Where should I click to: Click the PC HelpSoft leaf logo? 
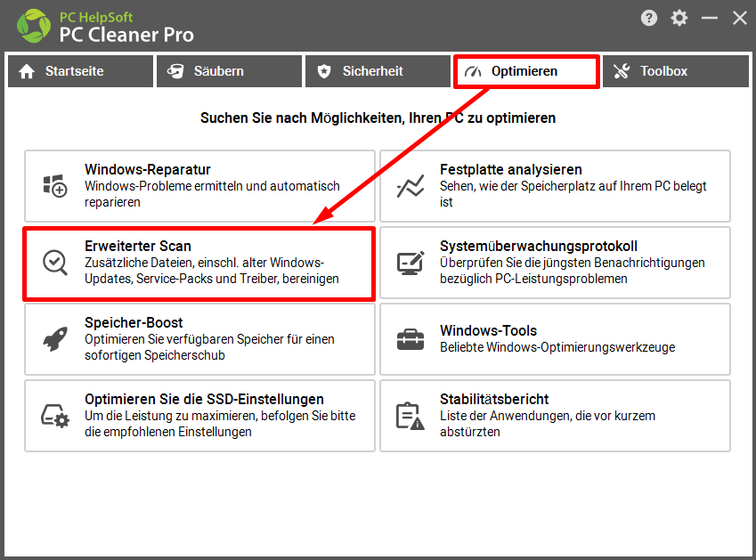point(33,26)
